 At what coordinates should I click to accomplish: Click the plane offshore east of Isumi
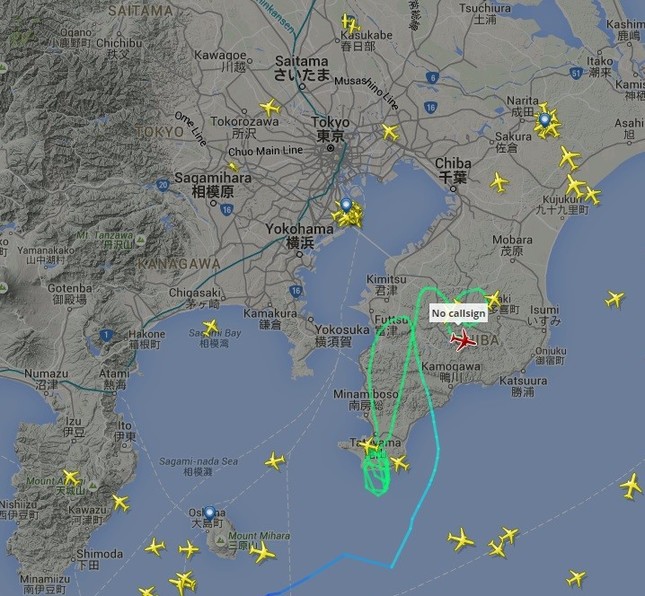tap(615, 299)
